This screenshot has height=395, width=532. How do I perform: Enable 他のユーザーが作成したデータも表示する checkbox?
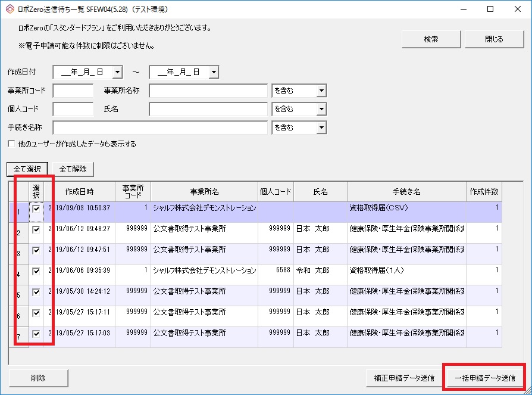coord(11,144)
